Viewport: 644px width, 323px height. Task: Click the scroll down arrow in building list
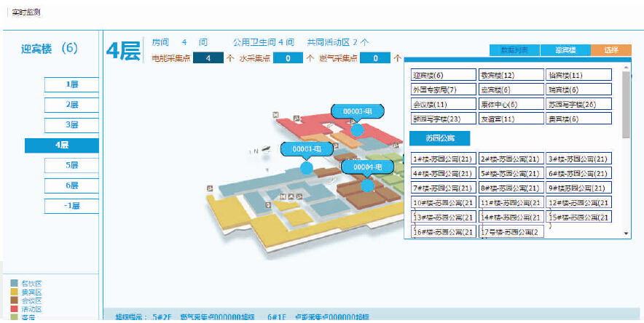[x=626, y=233]
